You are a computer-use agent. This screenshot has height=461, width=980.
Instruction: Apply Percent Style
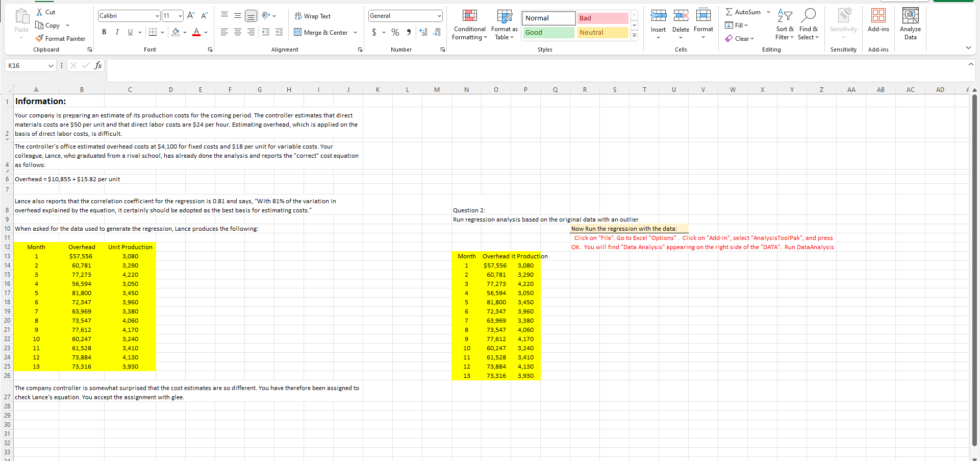click(395, 32)
